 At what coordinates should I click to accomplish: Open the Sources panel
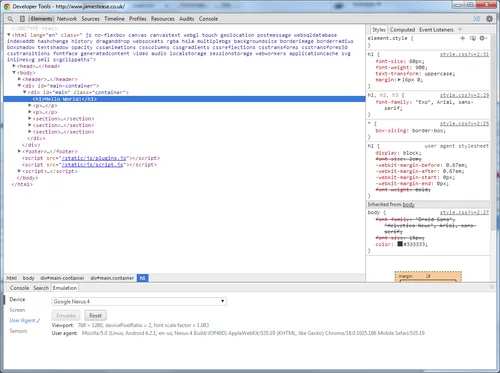click(90, 19)
